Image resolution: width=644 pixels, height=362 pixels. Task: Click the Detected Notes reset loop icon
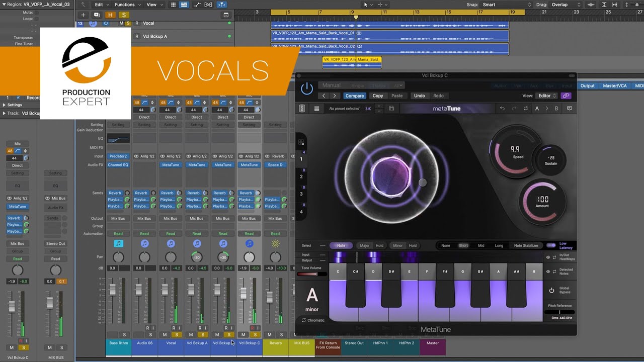coord(554,271)
